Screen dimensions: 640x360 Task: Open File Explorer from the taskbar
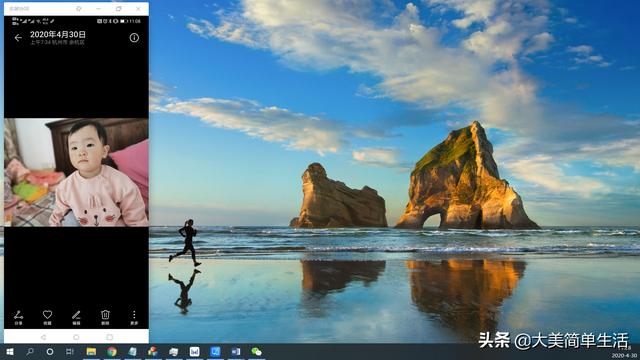pos(91,351)
